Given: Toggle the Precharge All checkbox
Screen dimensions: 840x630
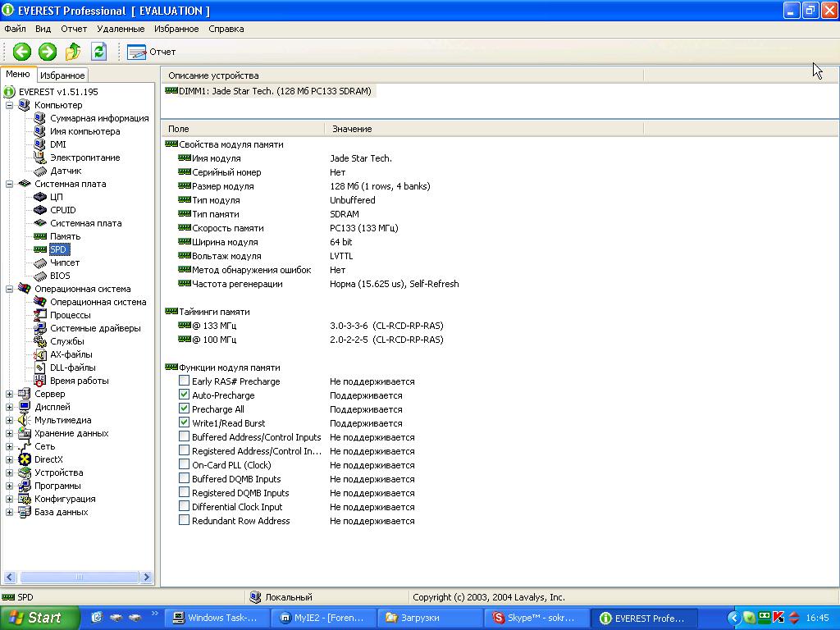Looking at the screenshot, I should point(184,409).
